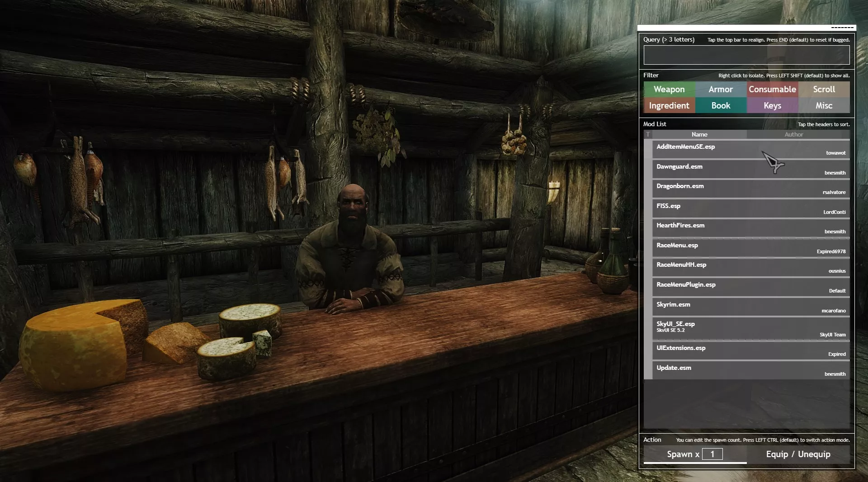Select SkyUI_SE.esp in mod list
The width and height of the screenshot is (868, 482).
click(751, 328)
